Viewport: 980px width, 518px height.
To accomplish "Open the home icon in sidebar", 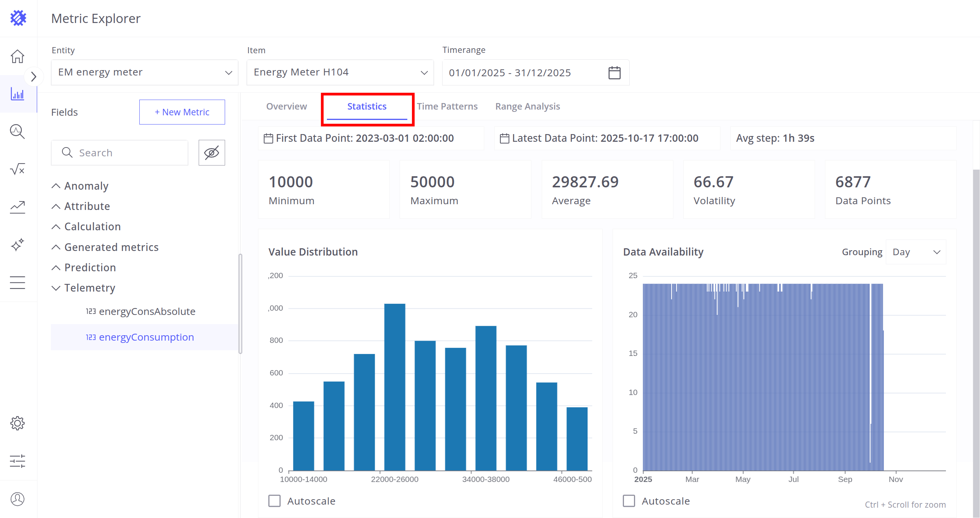I will [18, 57].
